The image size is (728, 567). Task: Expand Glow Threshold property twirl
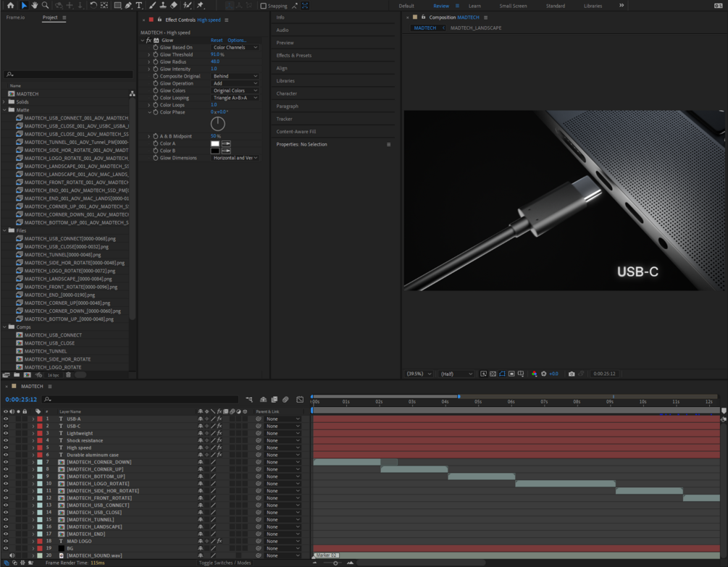[x=149, y=55]
